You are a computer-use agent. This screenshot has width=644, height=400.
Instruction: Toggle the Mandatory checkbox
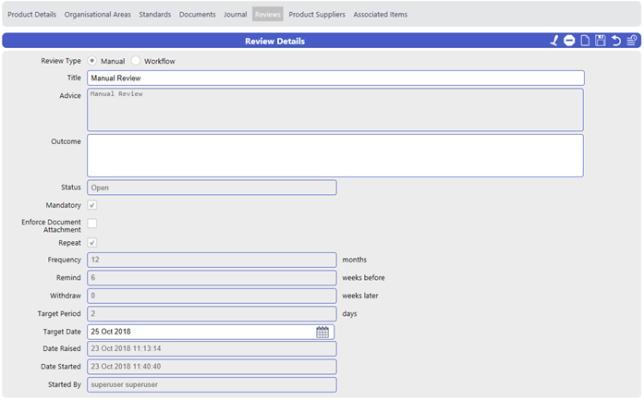(x=92, y=205)
